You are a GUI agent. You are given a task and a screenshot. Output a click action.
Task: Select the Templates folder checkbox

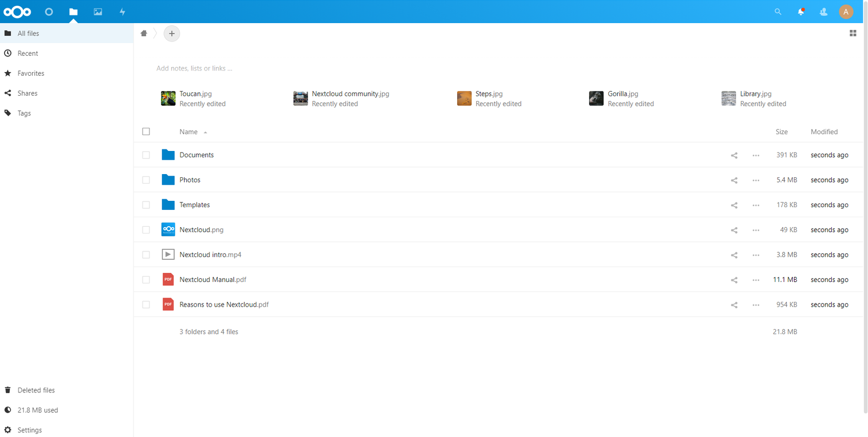coord(146,205)
